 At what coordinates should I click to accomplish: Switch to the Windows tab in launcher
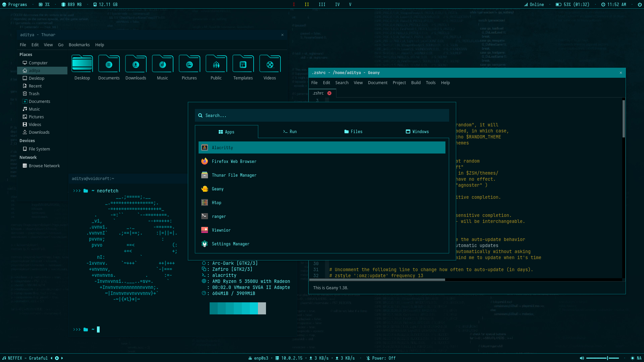click(417, 132)
